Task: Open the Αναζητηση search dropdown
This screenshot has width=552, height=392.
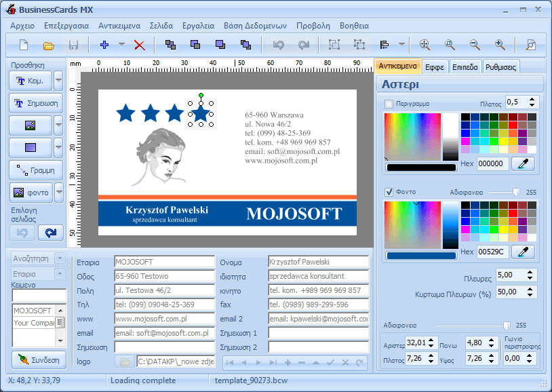Action: click(x=60, y=258)
